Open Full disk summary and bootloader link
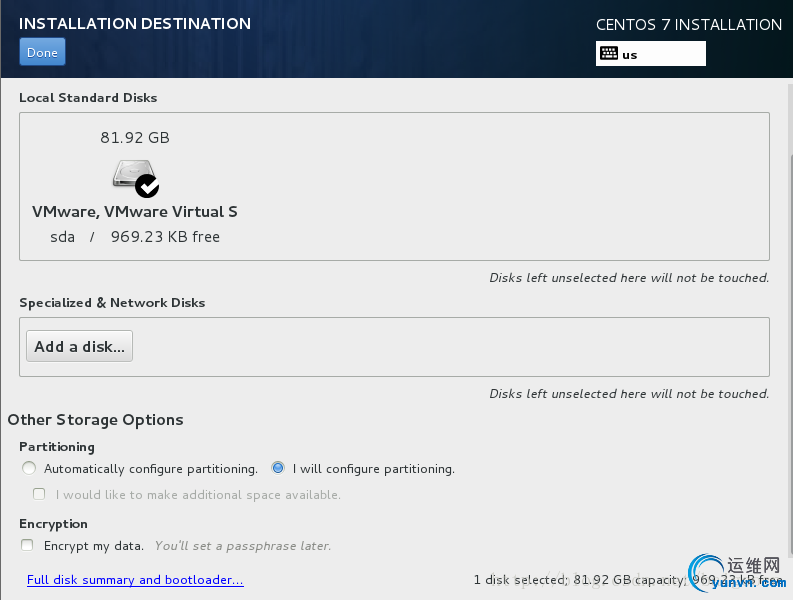793x600 pixels. pyautogui.click(x=135, y=580)
